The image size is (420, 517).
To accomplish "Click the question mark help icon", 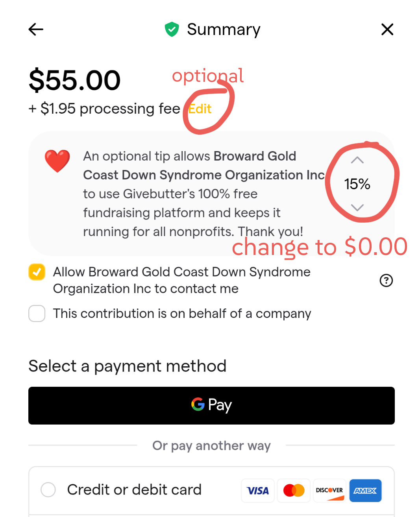I will [x=386, y=281].
